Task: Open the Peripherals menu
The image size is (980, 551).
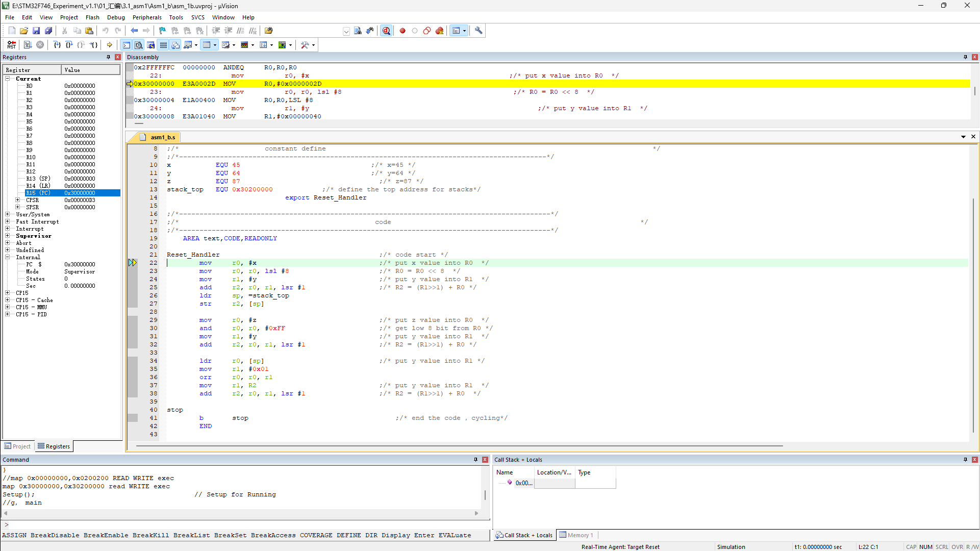Action: 147,17
